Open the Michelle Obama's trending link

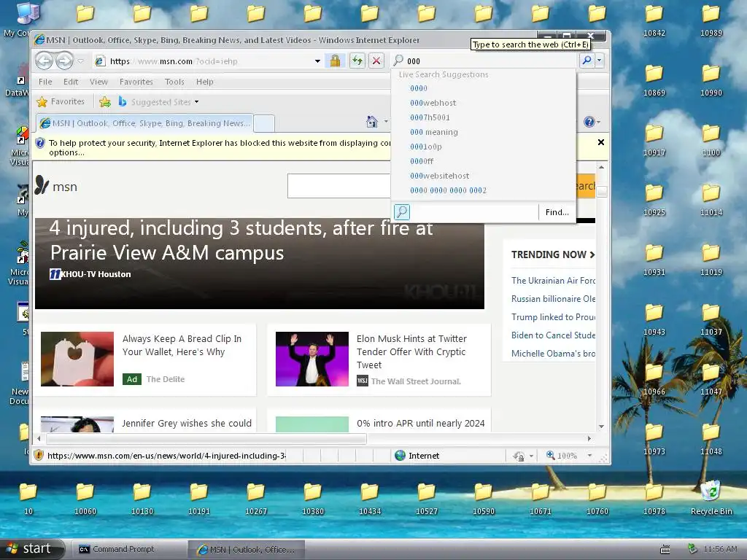(553, 354)
